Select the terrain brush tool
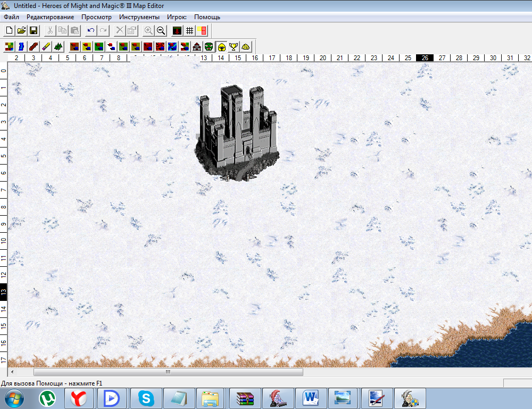The height and width of the screenshot is (409, 532). (x=9, y=46)
